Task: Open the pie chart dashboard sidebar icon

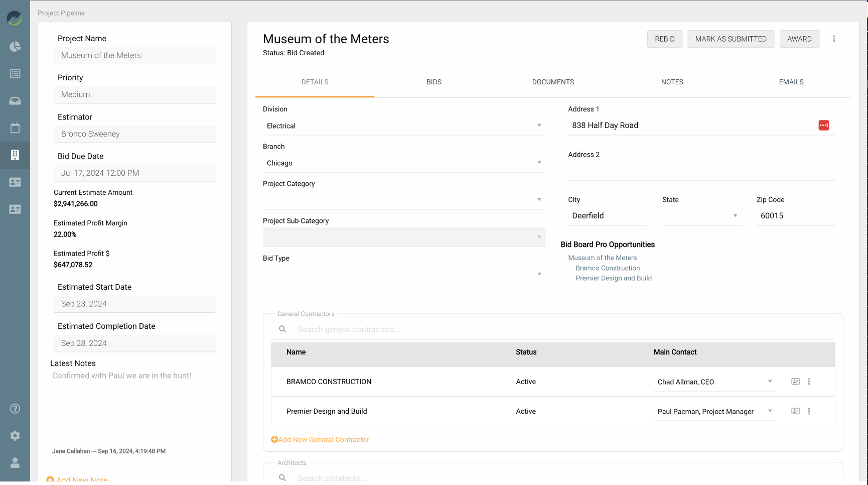Action: [x=15, y=47]
